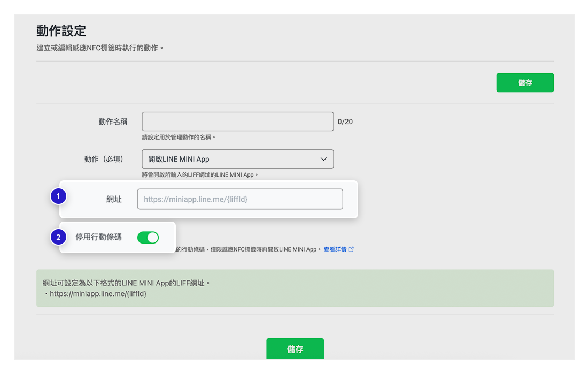Click the 網址 label
This screenshot has height=372, width=588.
pos(114,199)
